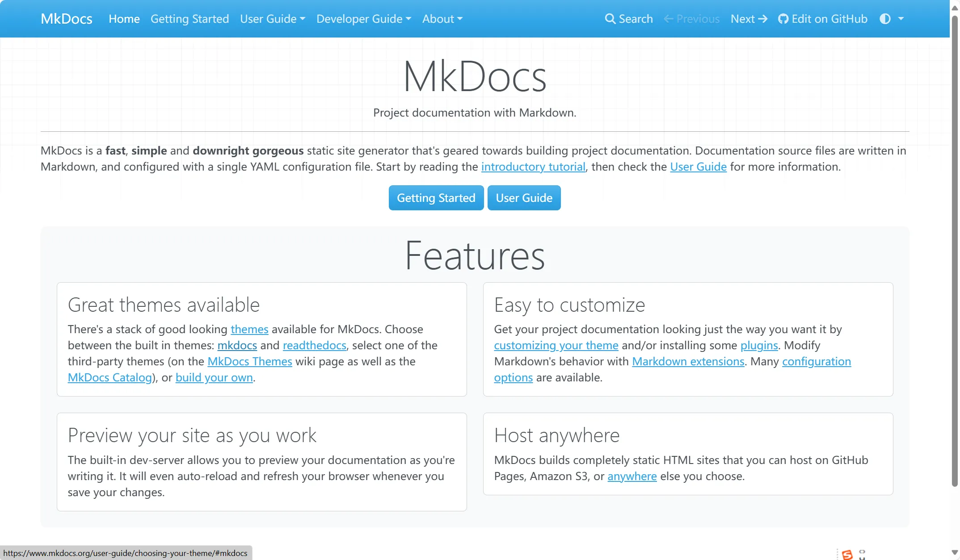Toggle the color theme half-circle icon
960x560 pixels.
[885, 19]
